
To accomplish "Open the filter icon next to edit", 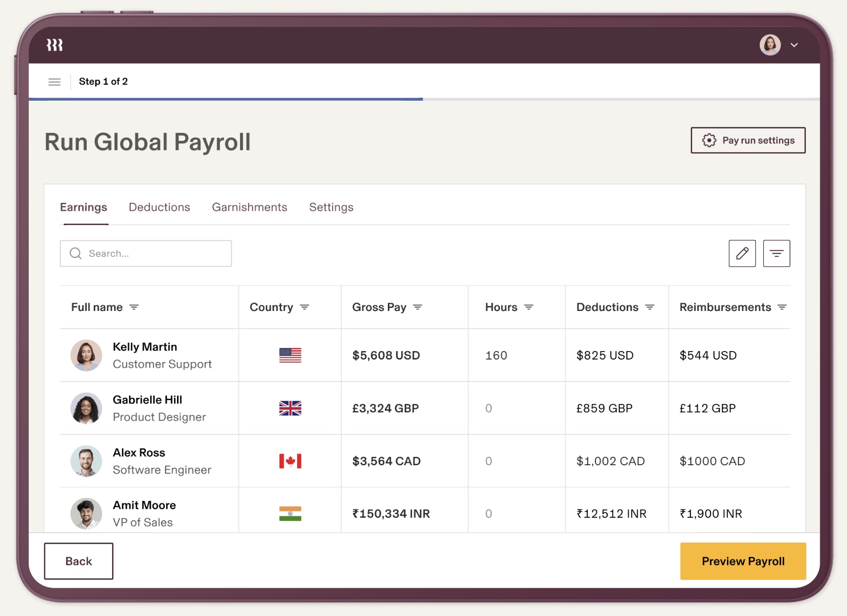I will click(x=776, y=253).
